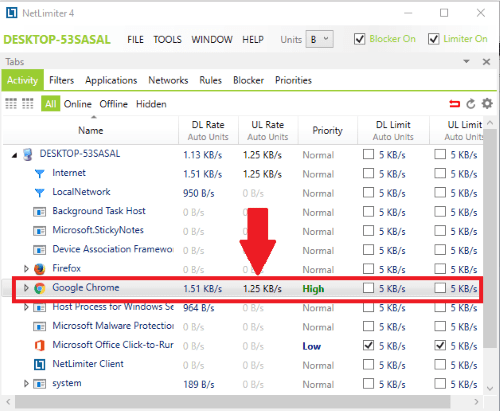Click the Low priority of Microsoft Office

click(312, 346)
